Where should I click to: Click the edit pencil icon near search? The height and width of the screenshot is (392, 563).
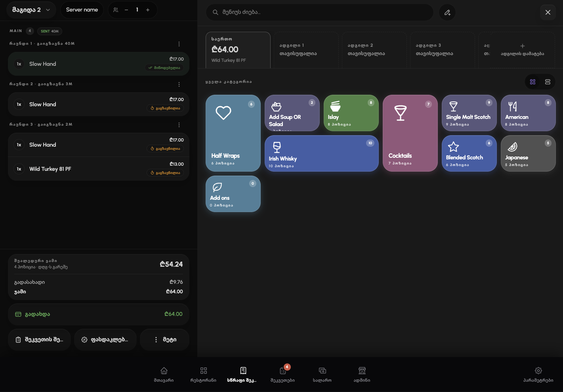pos(447,12)
